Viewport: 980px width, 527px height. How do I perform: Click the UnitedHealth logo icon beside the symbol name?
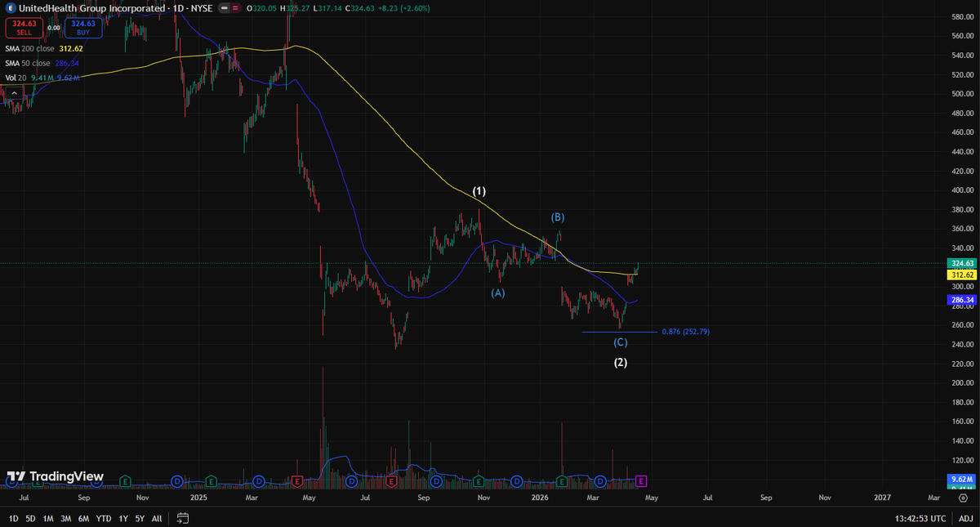click(x=11, y=8)
